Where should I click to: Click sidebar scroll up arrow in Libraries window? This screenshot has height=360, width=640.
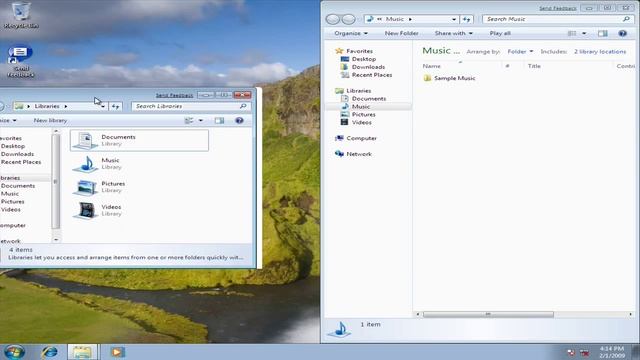[56, 131]
